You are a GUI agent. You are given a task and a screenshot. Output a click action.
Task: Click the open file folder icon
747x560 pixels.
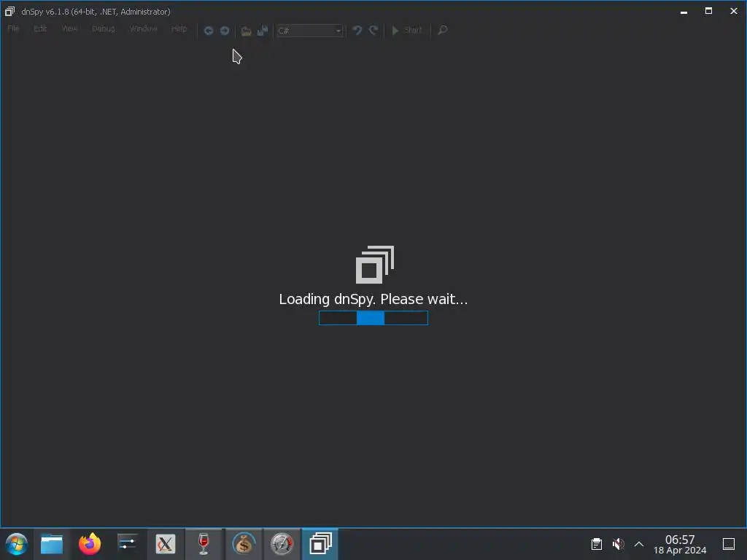pyautogui.click(x=246, y=31)
